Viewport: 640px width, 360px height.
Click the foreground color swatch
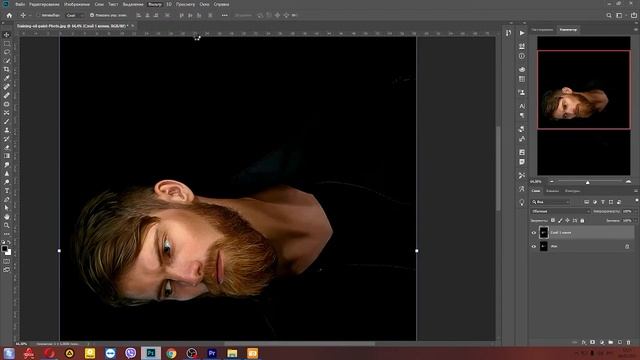click(4, 249)
